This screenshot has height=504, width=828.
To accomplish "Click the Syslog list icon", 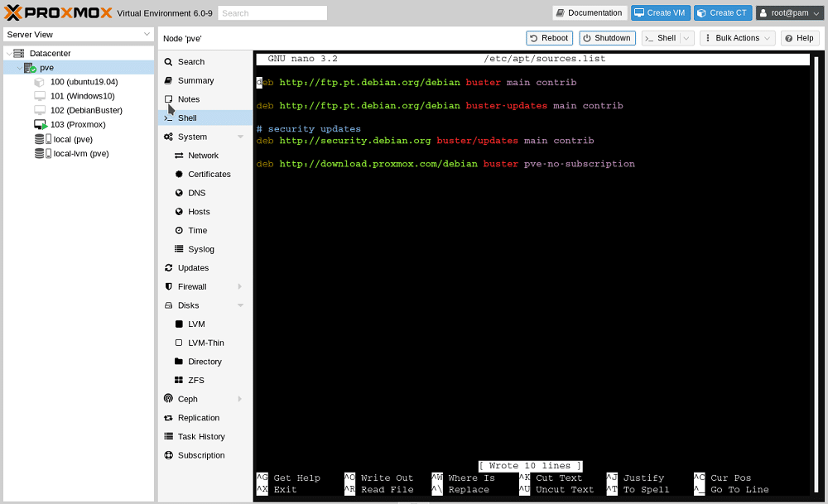I will (179, 249).
